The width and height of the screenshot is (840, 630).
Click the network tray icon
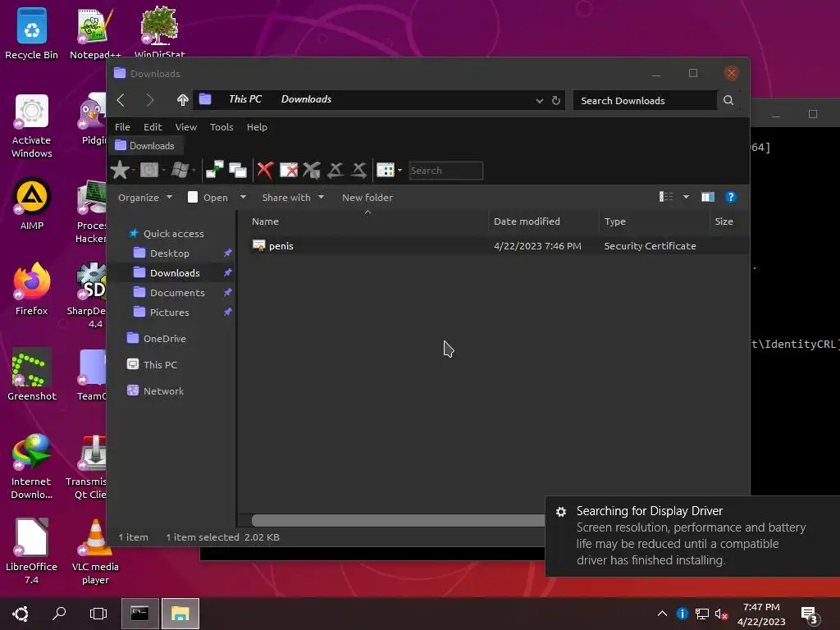point(702,614)
